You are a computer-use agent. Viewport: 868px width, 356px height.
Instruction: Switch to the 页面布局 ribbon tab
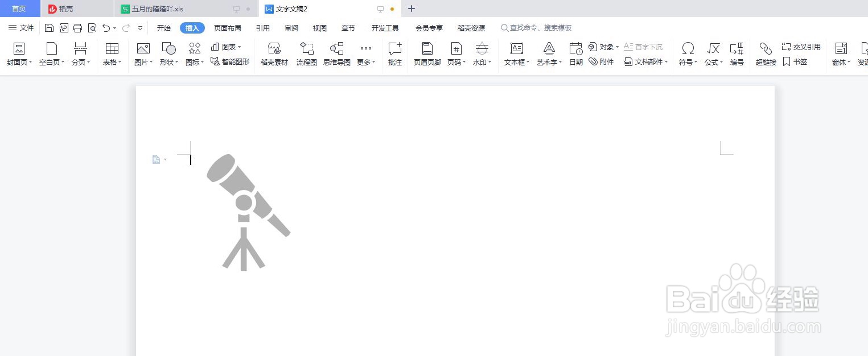227,27
